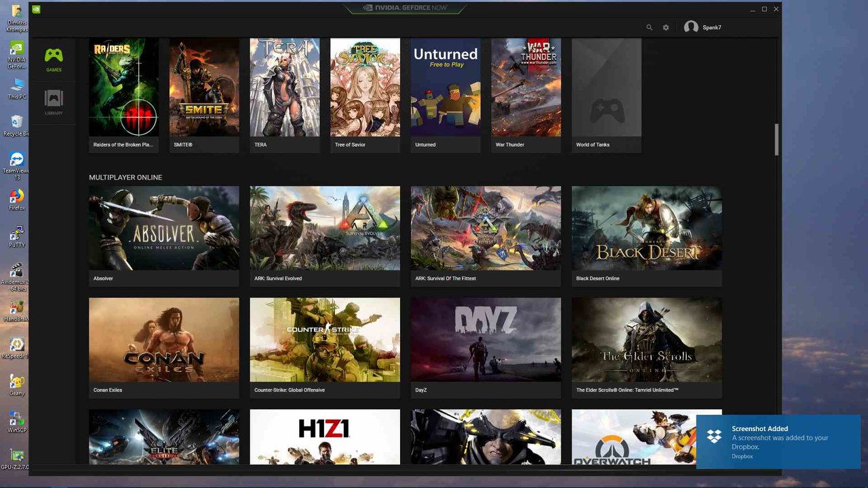
Task: Open the HandBrake desktop icon
Action: (16, 307)
